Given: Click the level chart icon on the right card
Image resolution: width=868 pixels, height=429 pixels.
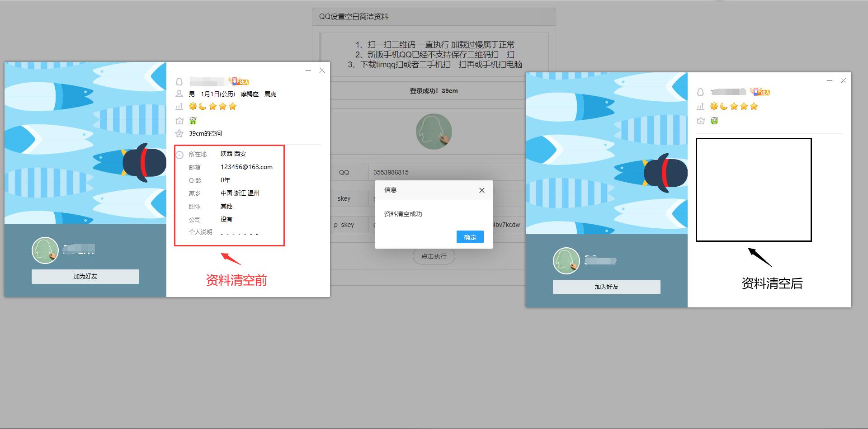Looking at the screenshot, I should tap(701, 106).
